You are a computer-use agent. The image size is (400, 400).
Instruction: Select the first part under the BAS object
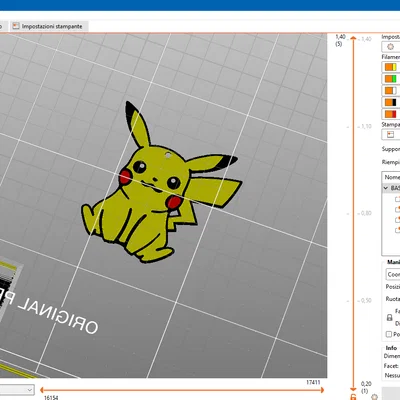click(x=397, y=199)
